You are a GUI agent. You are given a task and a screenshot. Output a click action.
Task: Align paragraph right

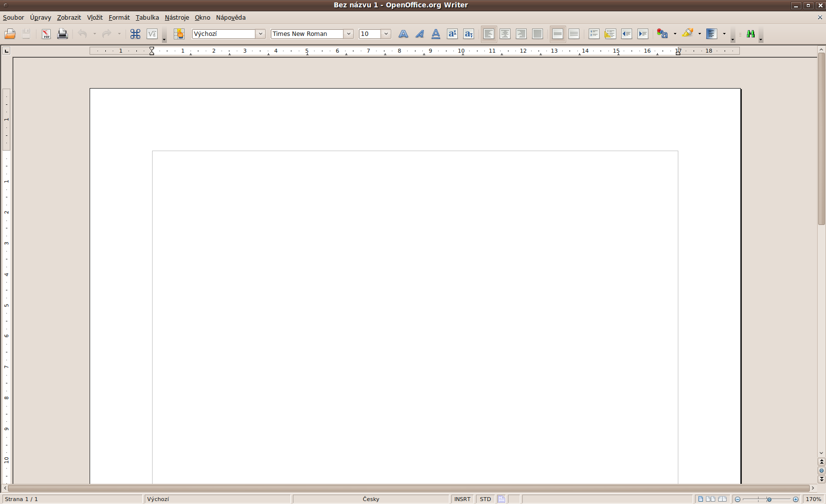pos(521,34)
